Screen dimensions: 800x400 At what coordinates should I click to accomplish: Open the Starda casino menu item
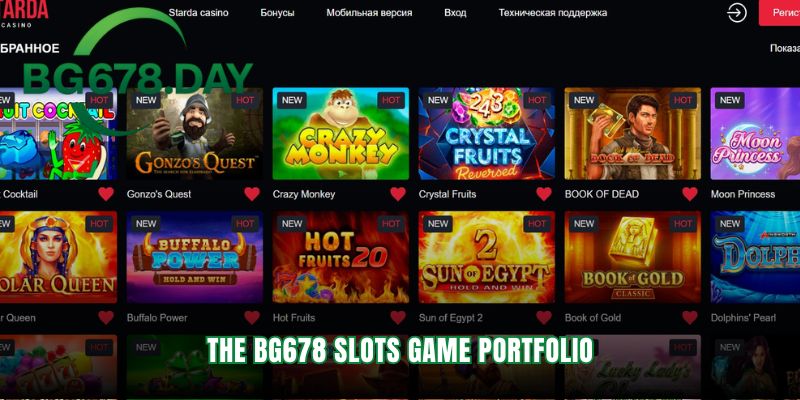198,13
